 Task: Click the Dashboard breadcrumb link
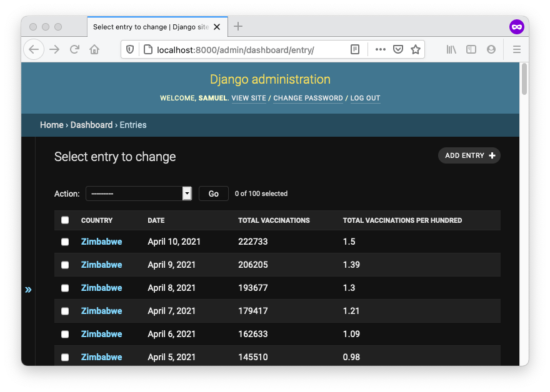coord(91,125)
